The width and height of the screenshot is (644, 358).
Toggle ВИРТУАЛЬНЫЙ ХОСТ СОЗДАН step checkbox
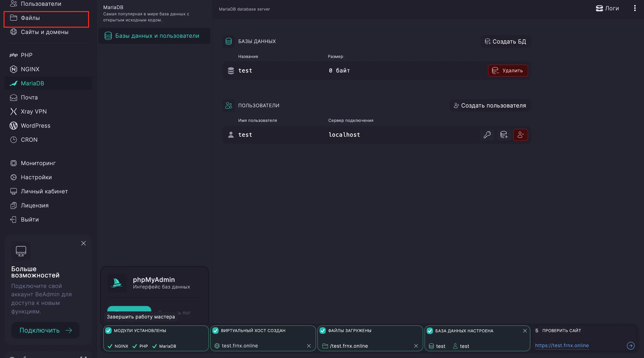[x=216, y=331]
